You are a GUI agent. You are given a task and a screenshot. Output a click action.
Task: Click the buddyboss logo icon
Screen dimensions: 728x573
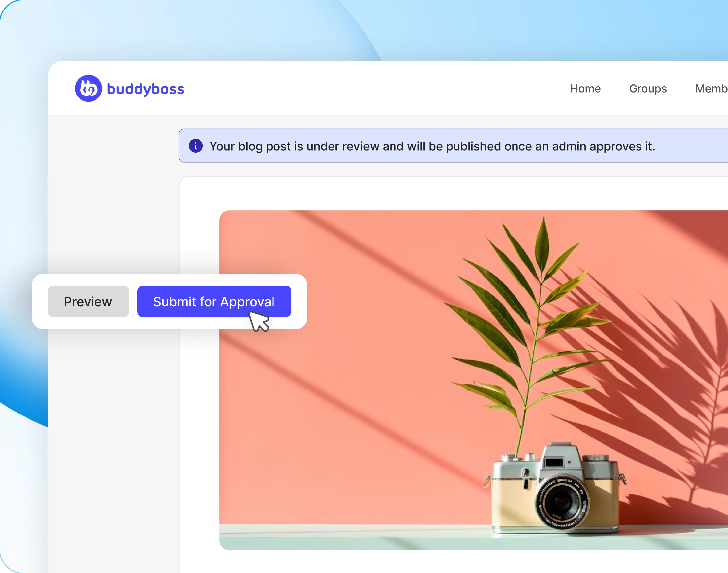click(x=88, y=88)
